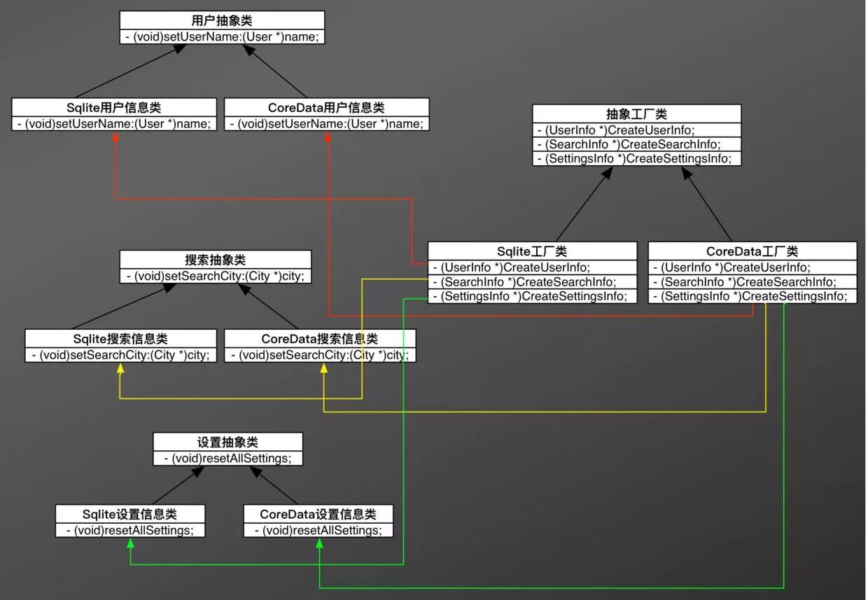This screenshot has width=868, height=600.
Task: Select the CoreData工厂类 class title
Action: coord(752,251)
